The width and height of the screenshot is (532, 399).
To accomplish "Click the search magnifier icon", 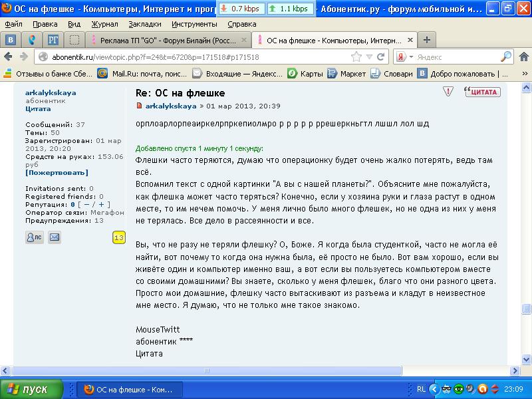I will (x=506, y=57).
